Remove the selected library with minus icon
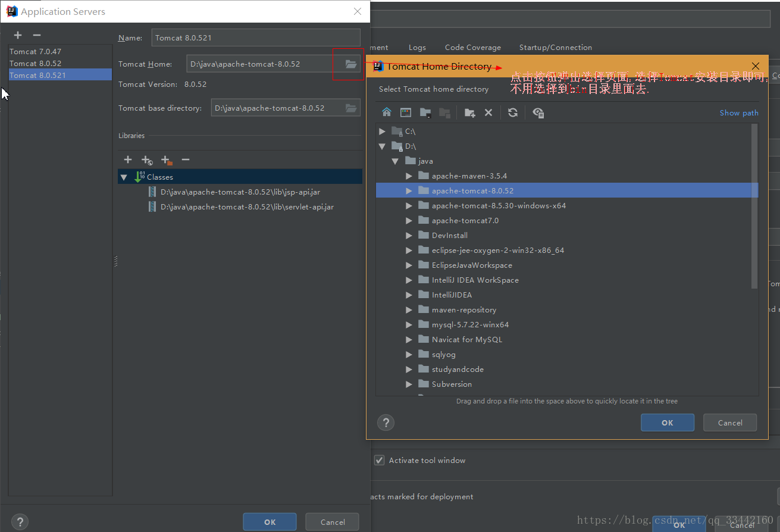This screenshot has height=532, width=780. (x=186, y=159)
